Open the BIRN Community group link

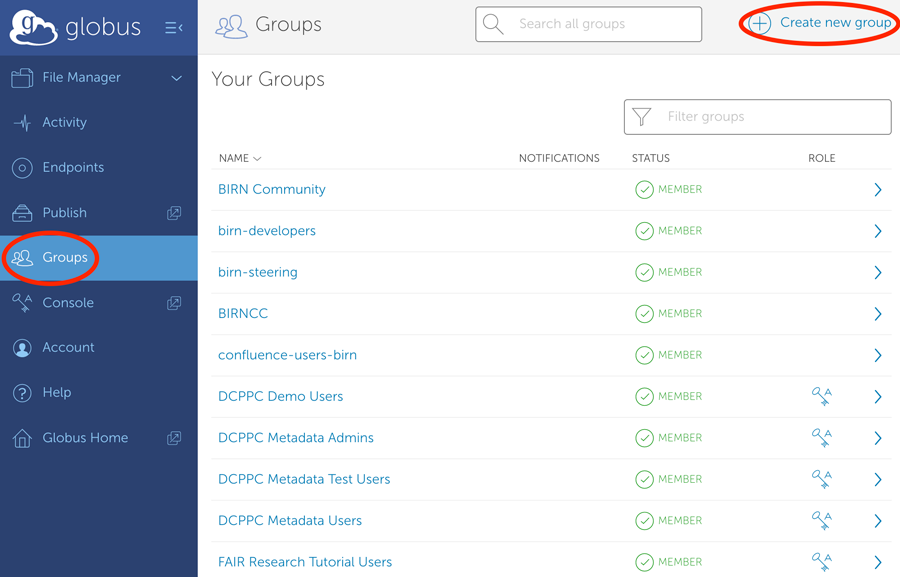click(271, 189)
